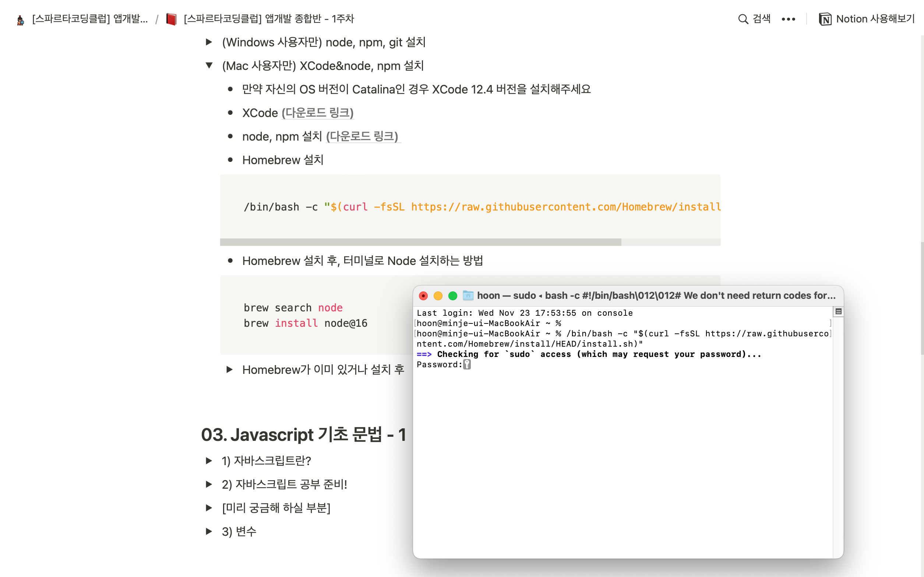Viewport: 924px width, 577px height.
Task: Click the Catalina XCode 12.4 bullet text
Action: click(x=416, y=89)
